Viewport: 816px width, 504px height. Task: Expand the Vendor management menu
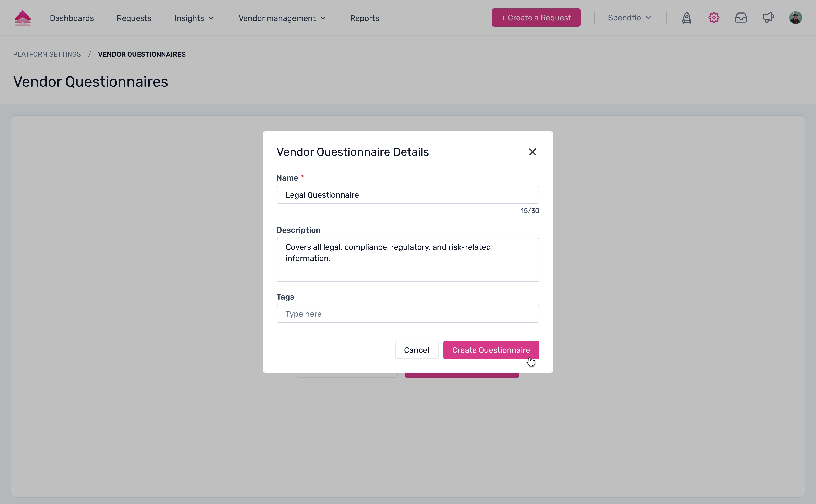coord(282,18)
